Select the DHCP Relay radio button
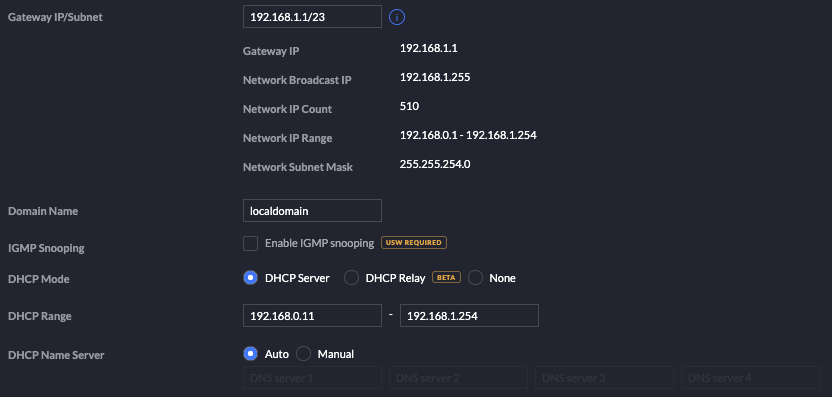 (351, 278)
